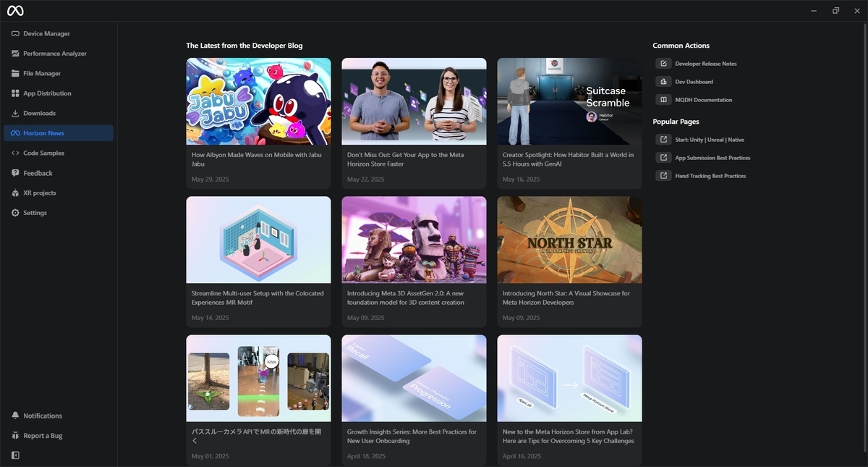Open the Dev Dashboard link
The width and height of the screenshot is (868, 467).
point(694,82)
